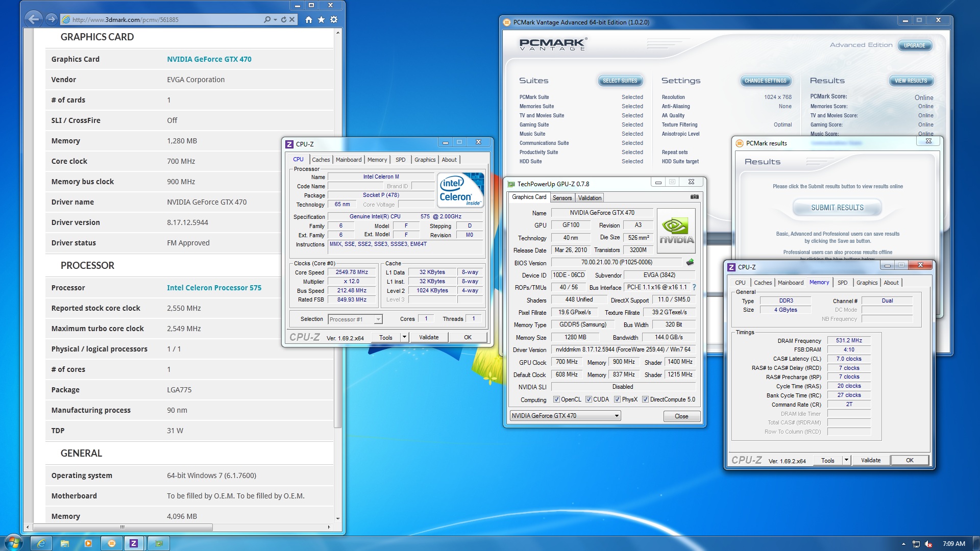Switch to GPU-Z via taskbar icon

[159, 543]
